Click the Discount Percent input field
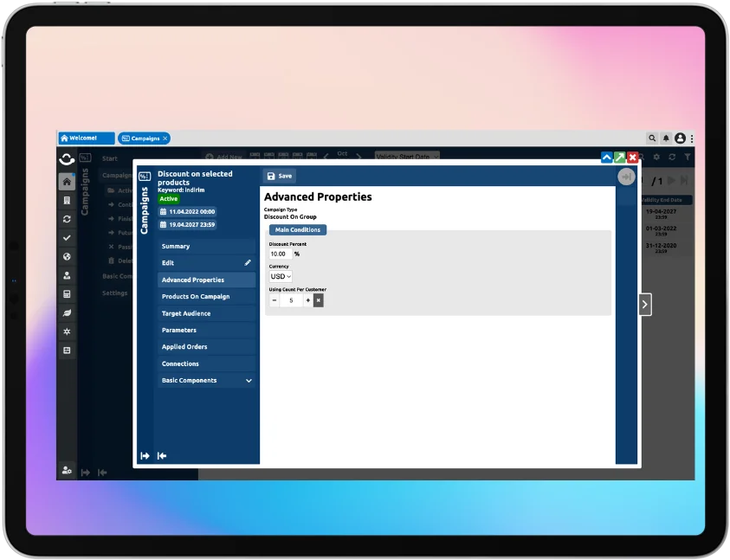 point(279,254)
